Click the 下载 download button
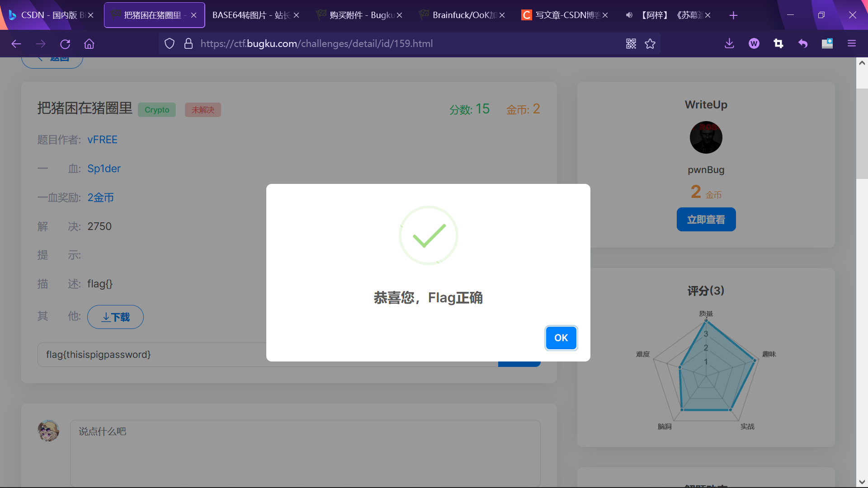868x488 pixels. tap(115, 317)
